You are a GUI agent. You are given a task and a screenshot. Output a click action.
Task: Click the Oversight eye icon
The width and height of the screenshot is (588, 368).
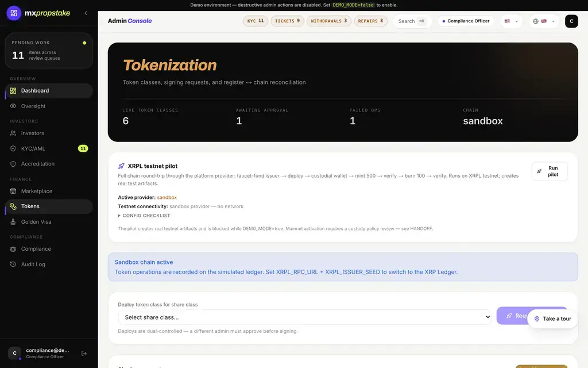tap(13, 106)
